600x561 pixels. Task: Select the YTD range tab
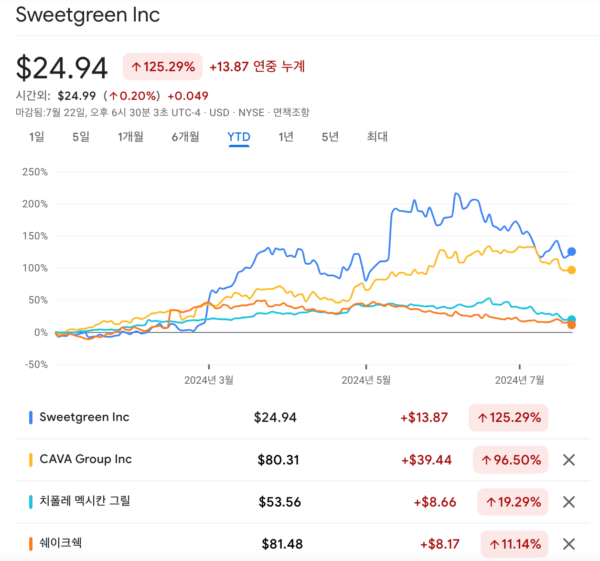point(239,137)
